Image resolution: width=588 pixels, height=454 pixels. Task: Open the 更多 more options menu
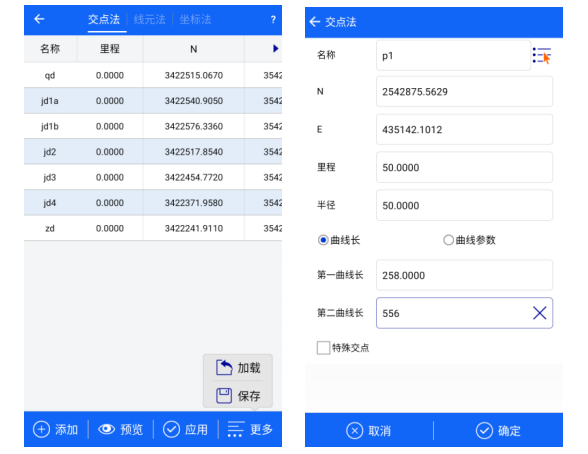[x=250, y=429]
